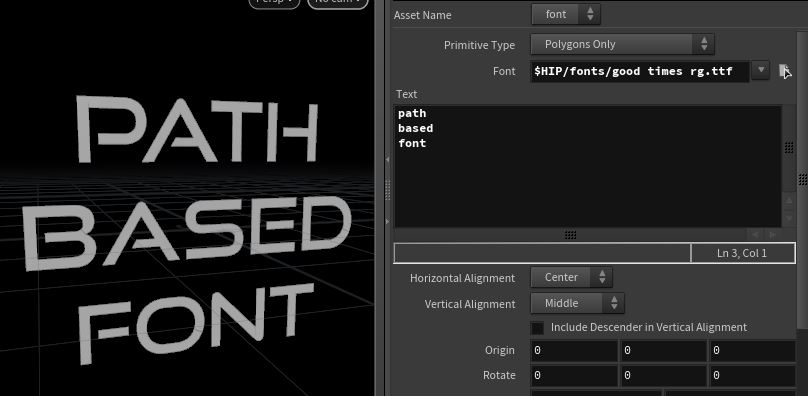This screenshot has width=808, height=396.
Task: Open the Vertical Alignment 'Middle' dropdown
Action: point(577,303)
